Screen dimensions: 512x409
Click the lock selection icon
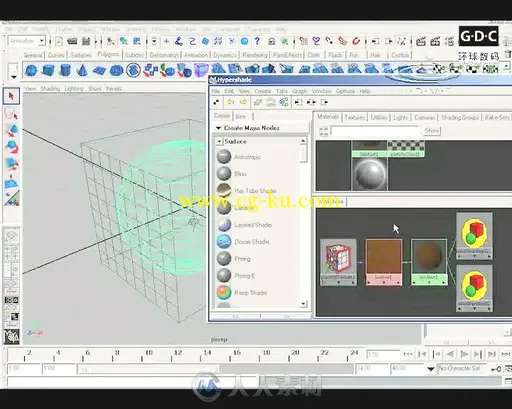coord(271,41)
